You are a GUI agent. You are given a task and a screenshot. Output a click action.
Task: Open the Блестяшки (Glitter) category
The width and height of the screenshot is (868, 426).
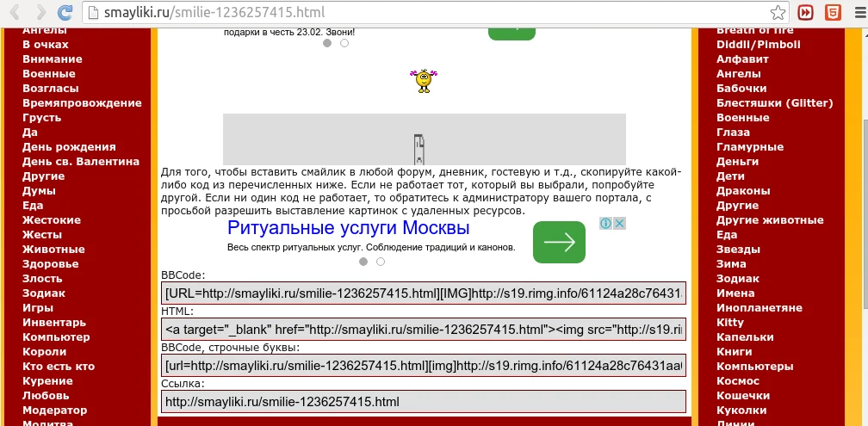pyautogui.click(x=775, y=103)
